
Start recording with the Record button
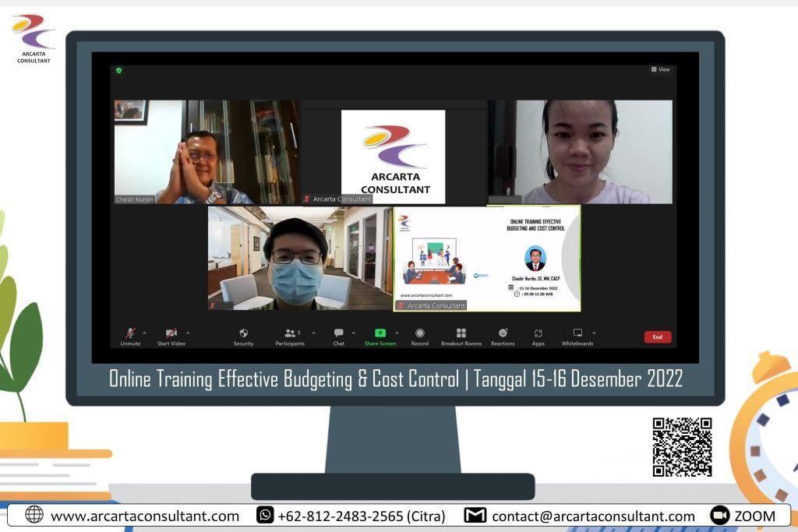pyautogui.click(x=420, y=333)
